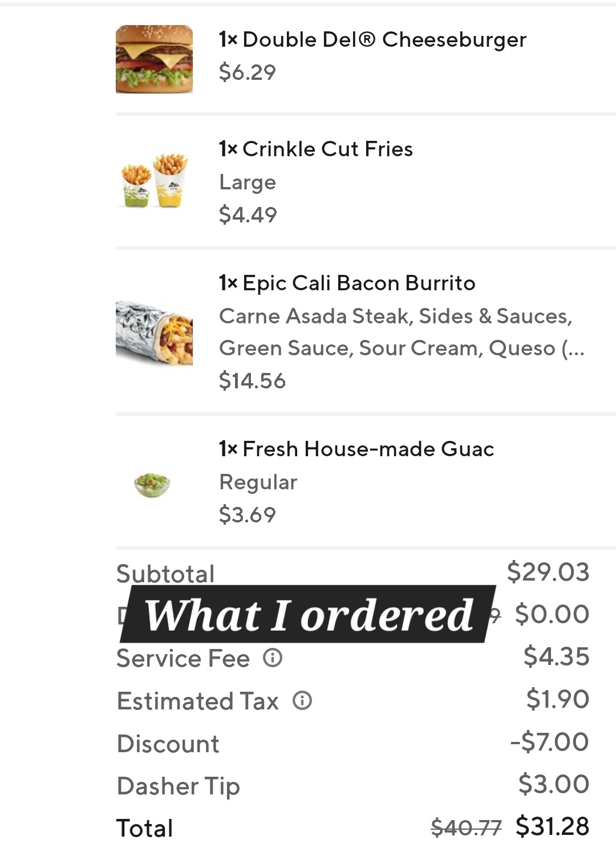Tap the Epic Cali Bacon Burrito image

[154, 333]
